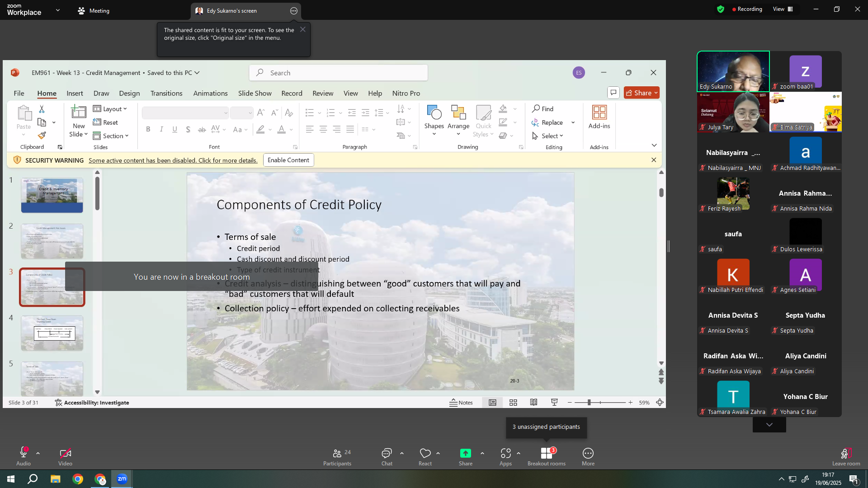The height and width of the screenshot is (488, 868).
Task: Click the Normal view icon in status bar
Action: (492, 403)
